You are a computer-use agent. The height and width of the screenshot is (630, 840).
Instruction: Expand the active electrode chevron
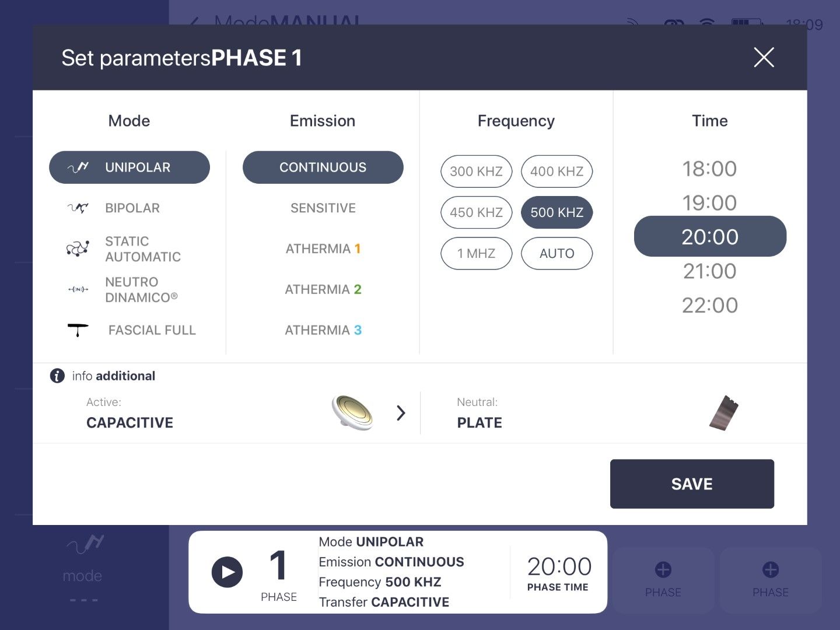[401, 413]
